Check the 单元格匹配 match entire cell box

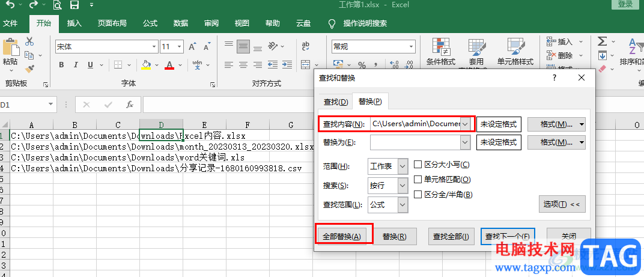click(418, 180)
